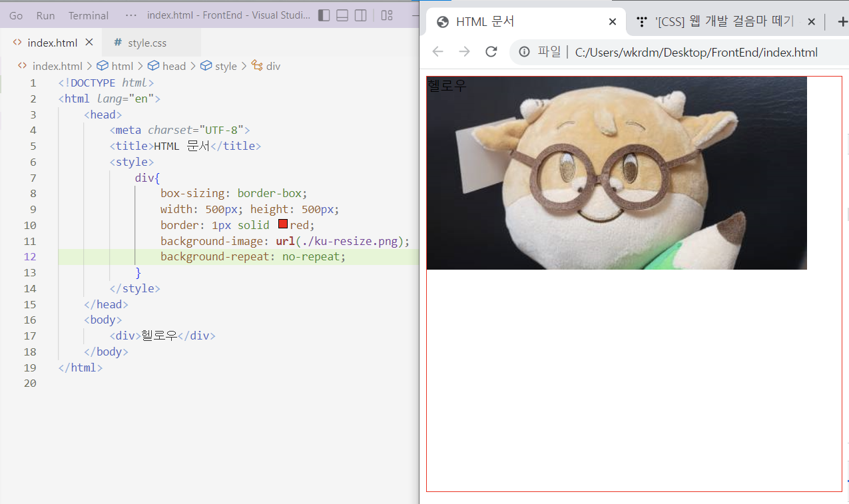Click the red color swatch on line 10
Viewport: 849px width, 504px height.
point(282,225)
